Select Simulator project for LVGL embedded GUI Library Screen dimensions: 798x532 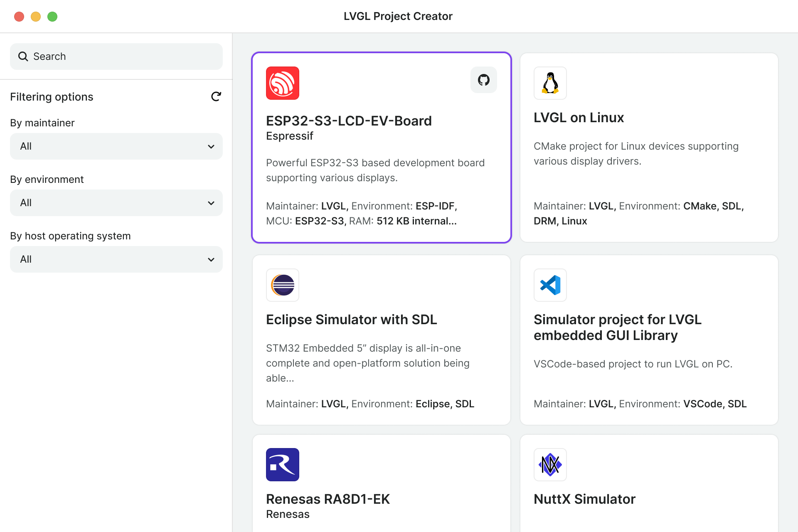(618, 328)
